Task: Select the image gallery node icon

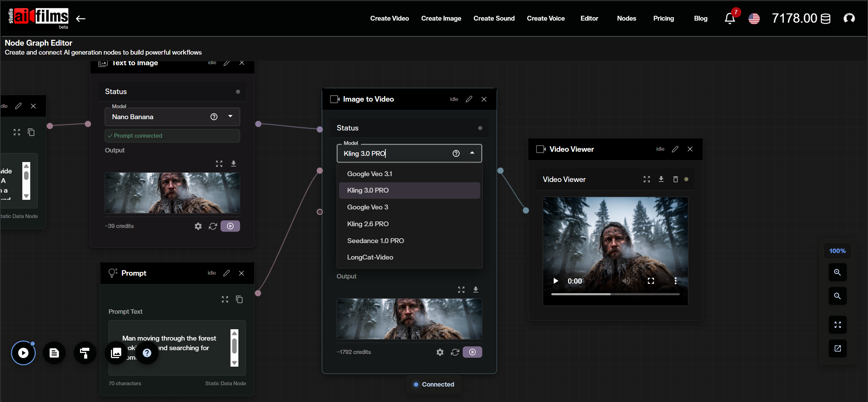Action: pos(116,353)
